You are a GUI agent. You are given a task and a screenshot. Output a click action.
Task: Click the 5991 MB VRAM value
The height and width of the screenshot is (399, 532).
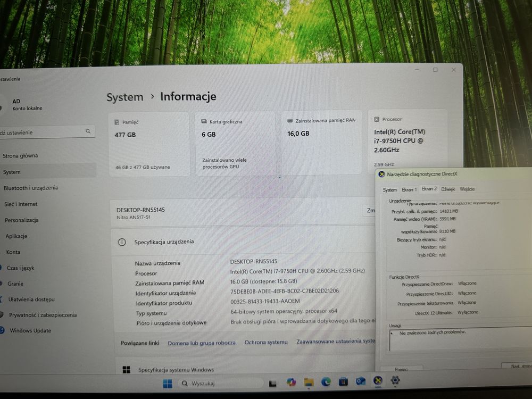[x=447, y=219]
